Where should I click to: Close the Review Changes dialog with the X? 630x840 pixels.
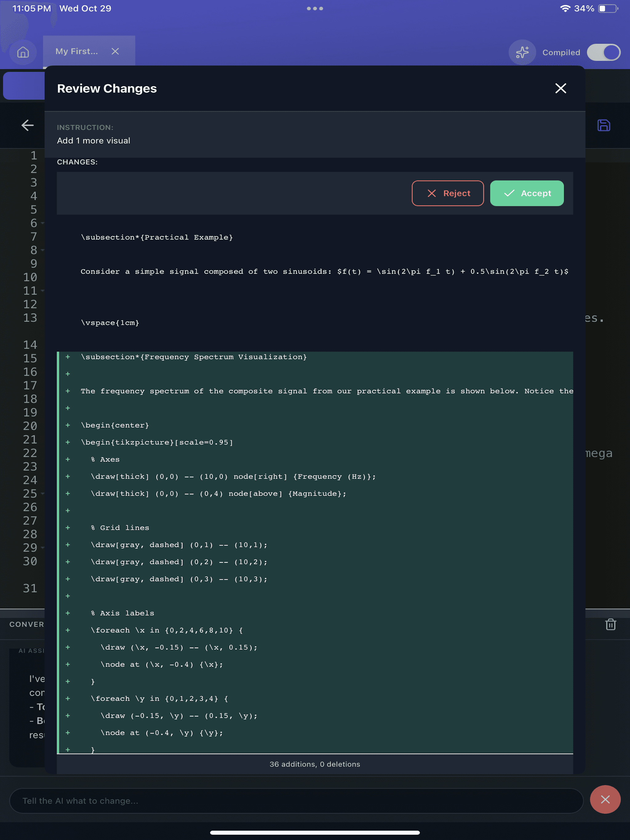point(560,89)
